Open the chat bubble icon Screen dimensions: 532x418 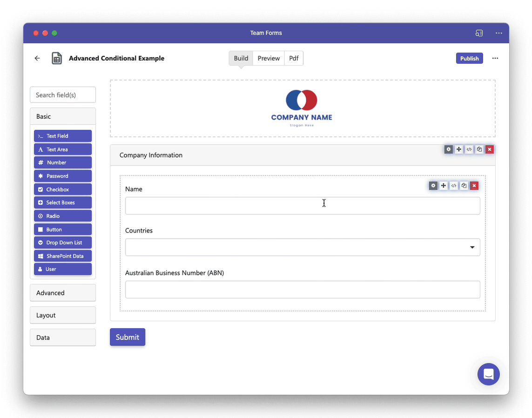[x=488, y=374]
